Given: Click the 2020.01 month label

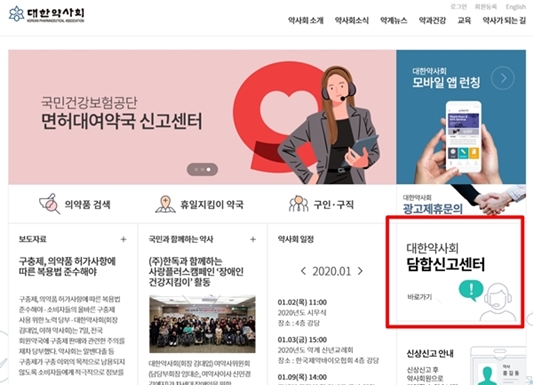Looking at the screenshot, I should (331, 271).
